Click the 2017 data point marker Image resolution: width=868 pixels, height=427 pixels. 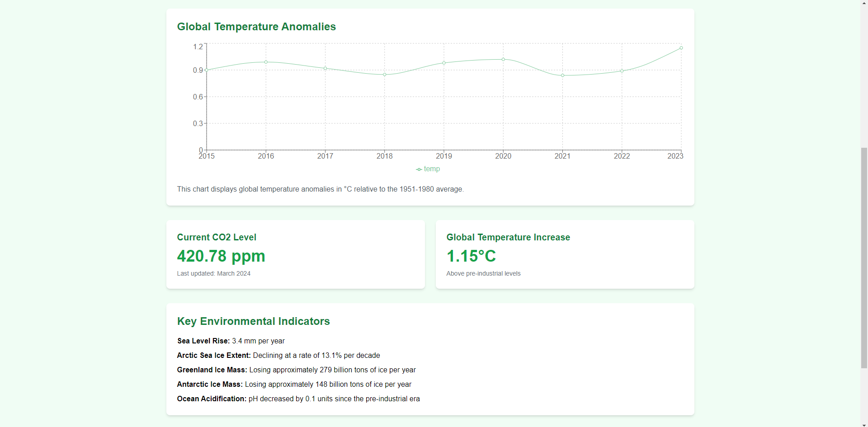[325, 68]
